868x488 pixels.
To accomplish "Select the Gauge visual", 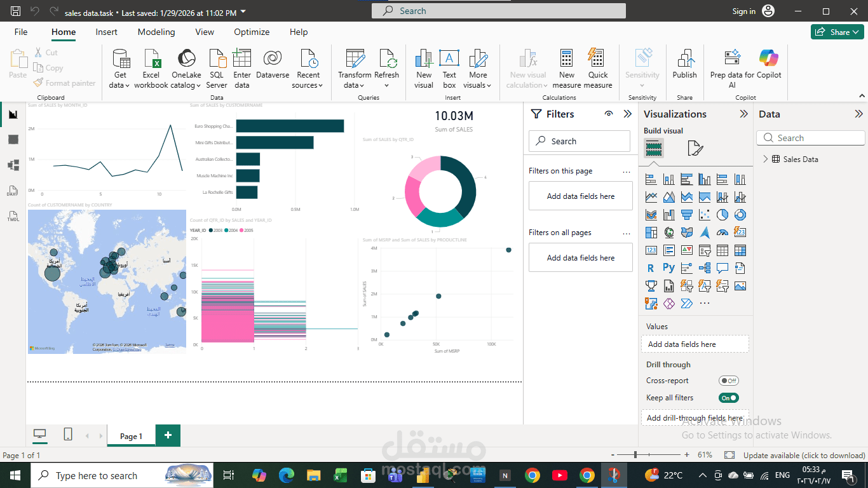I will 722,233.
